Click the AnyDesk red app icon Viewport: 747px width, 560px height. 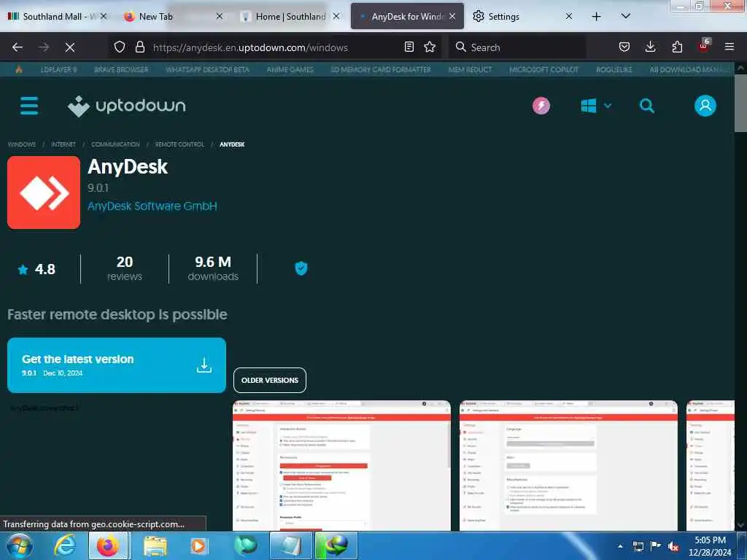point(44,192)
